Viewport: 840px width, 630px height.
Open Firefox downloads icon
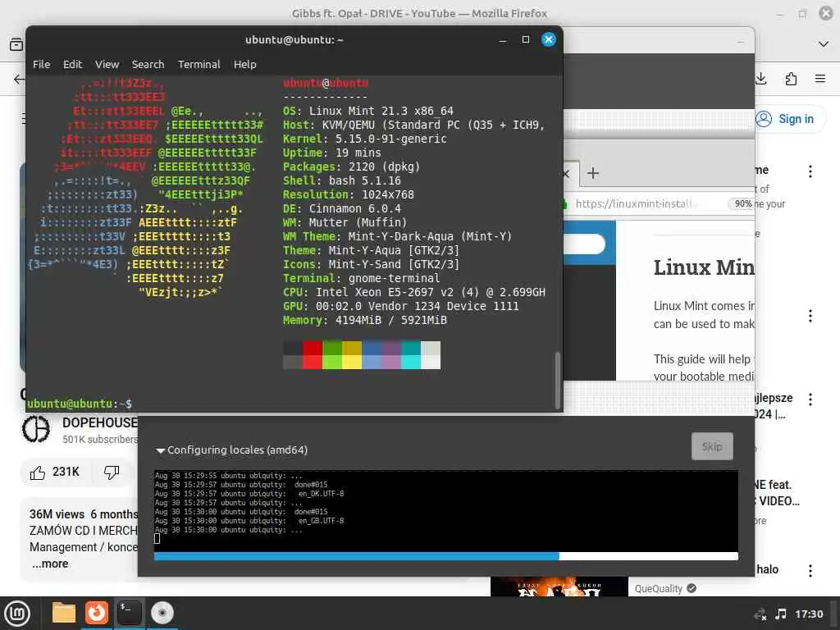(760, 79)
